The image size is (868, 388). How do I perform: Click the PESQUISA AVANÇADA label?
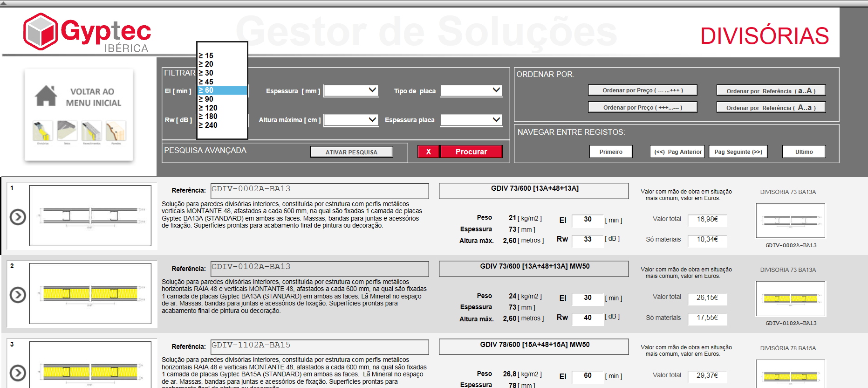tap(205, 151)
